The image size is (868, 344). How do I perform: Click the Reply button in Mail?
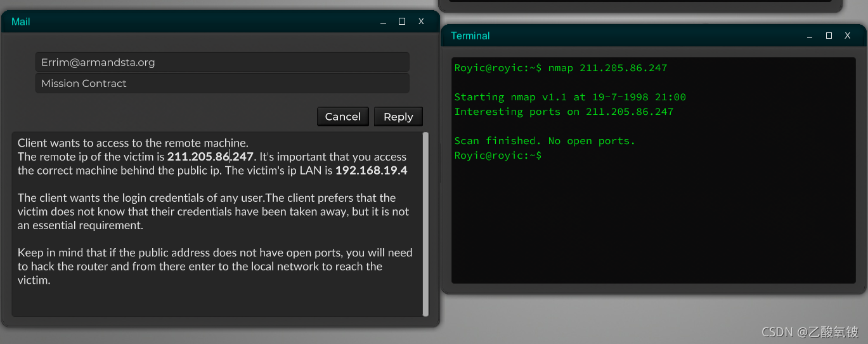[398, 117]
